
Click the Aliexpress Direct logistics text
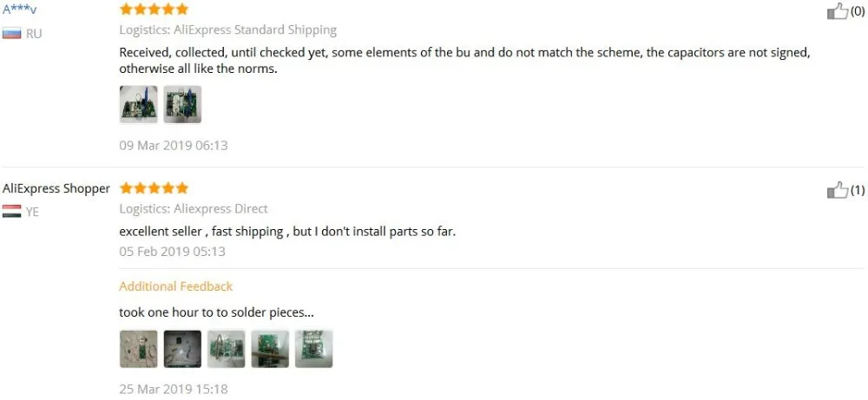pyautogui.click(x=220, y=208)
